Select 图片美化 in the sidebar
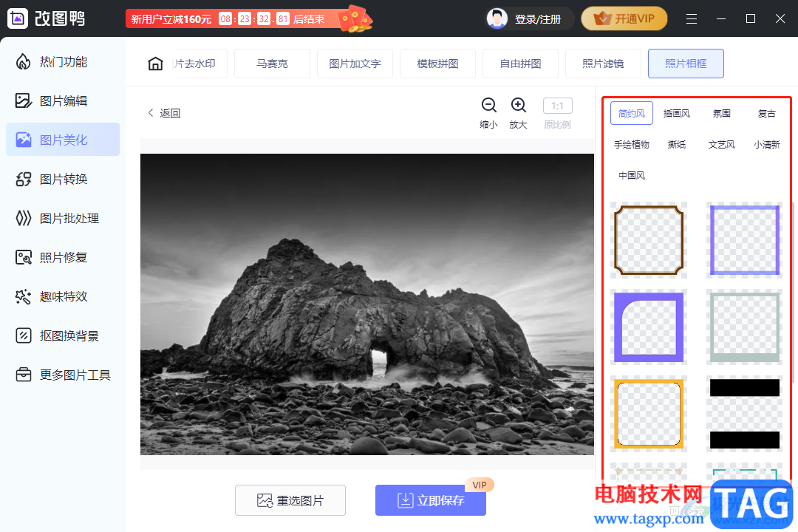The height and width of the screenshot is (532, 798). point(63,140)
